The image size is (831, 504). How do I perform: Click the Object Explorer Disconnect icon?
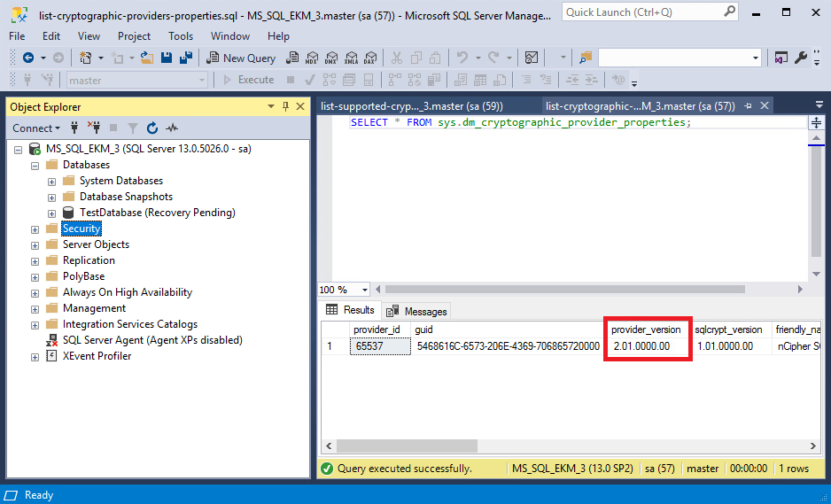tap(94, 128)
